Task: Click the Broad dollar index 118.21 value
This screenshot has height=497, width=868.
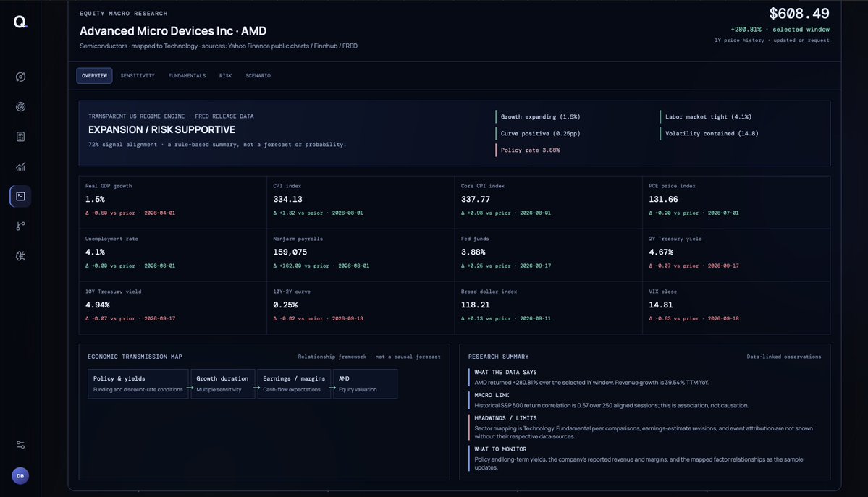Action: [x=476, y=305]
